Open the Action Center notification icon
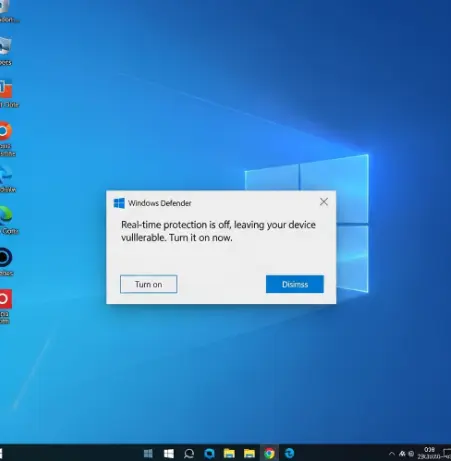451x461 pixels. 447,453
